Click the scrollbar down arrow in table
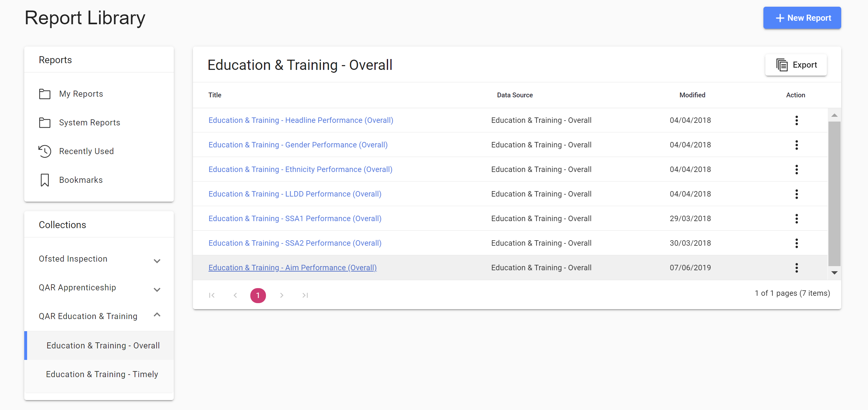868x410 pixels. tap(834, 273)
